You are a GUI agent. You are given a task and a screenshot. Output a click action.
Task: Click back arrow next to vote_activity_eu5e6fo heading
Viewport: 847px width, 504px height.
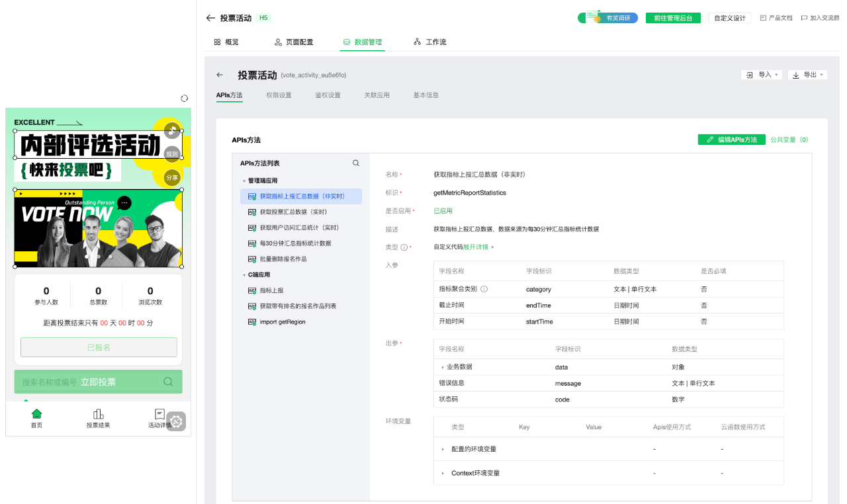click(x=220, y=75)
